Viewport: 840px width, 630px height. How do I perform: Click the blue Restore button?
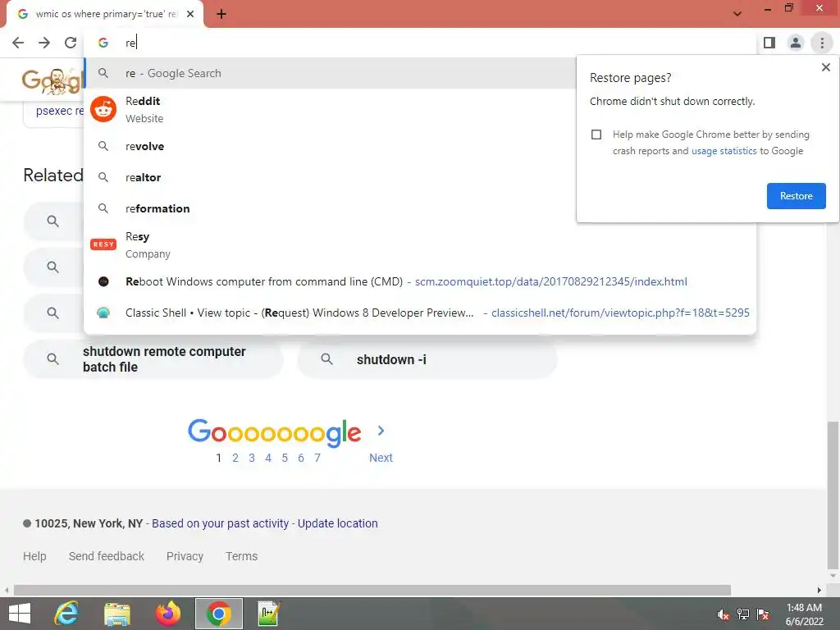coord(796,196)
